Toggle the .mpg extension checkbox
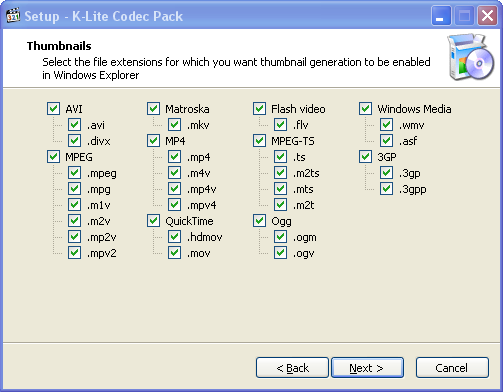 point(74,189)
